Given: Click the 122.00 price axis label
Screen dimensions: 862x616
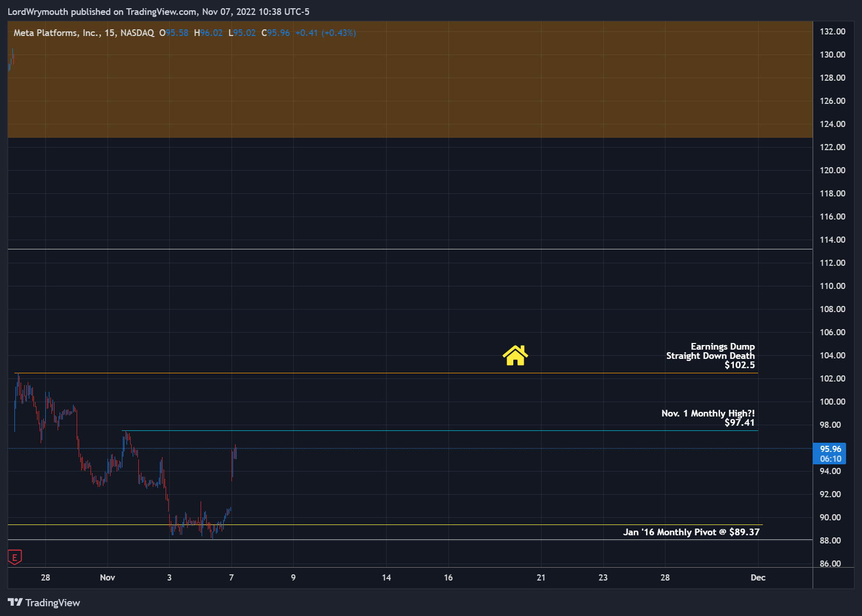Looking at the screenshot, I should [x=832, y=147].
